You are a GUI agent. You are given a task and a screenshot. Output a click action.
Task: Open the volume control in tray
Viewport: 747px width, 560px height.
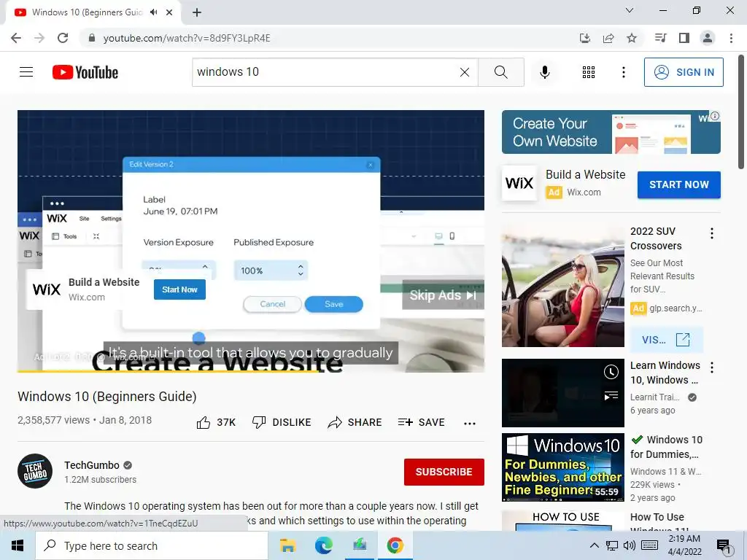click(629, 545)
